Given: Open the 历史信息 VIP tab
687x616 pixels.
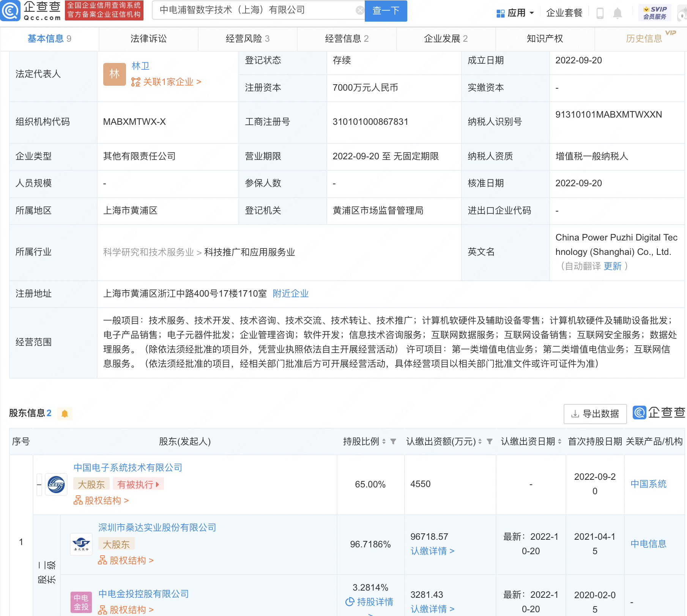Looking at the screenshot, I should point(644,39).
